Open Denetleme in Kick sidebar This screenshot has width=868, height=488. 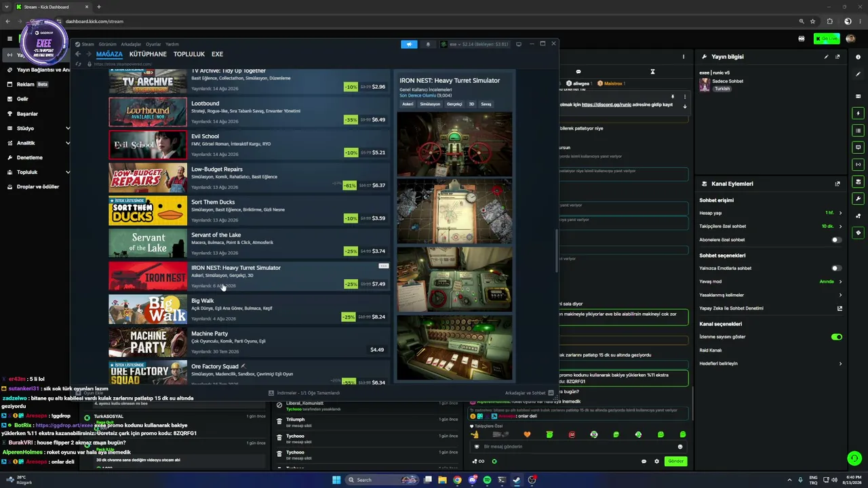29,158
